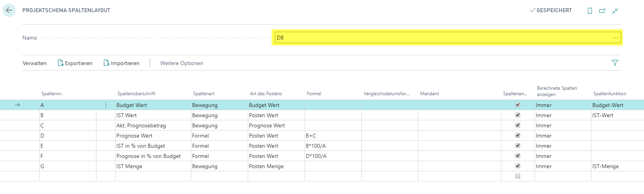Toggle Spaltenanzeige checkbox for row B
The image size is (644, 194).
click(518, 115)
